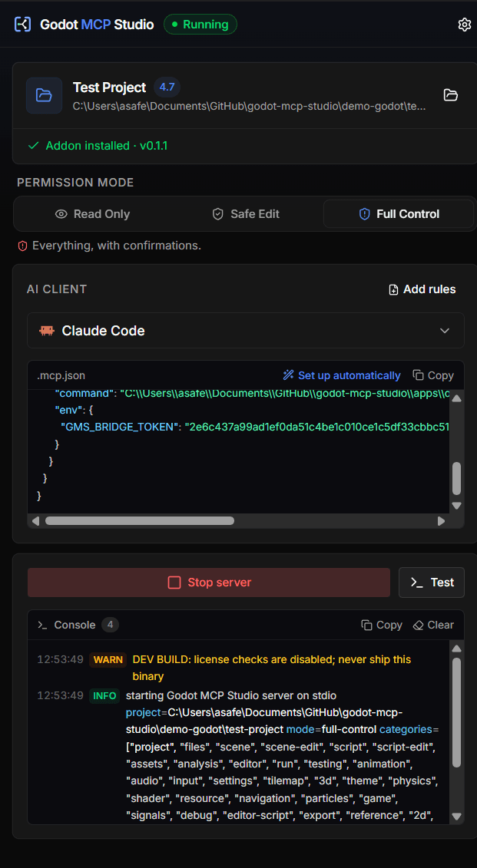The height and width of the screenshot is (868, 477).
Task: Clear the console log
Action: tap(433, 625)
